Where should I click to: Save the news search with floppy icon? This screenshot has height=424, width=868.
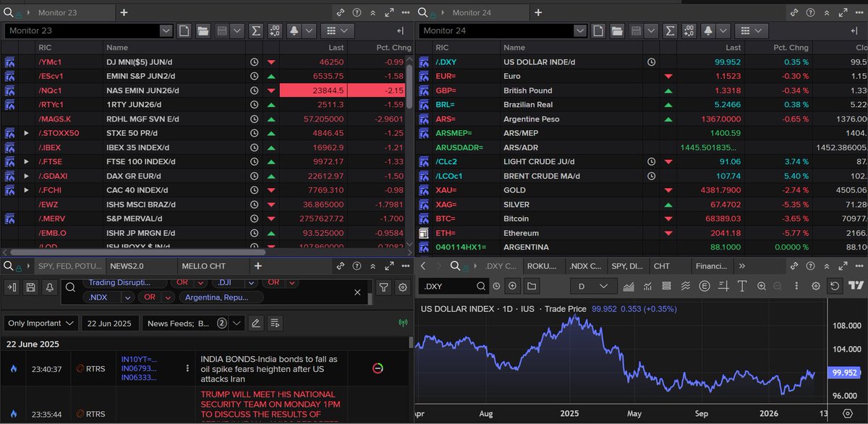tap(30, 287)
